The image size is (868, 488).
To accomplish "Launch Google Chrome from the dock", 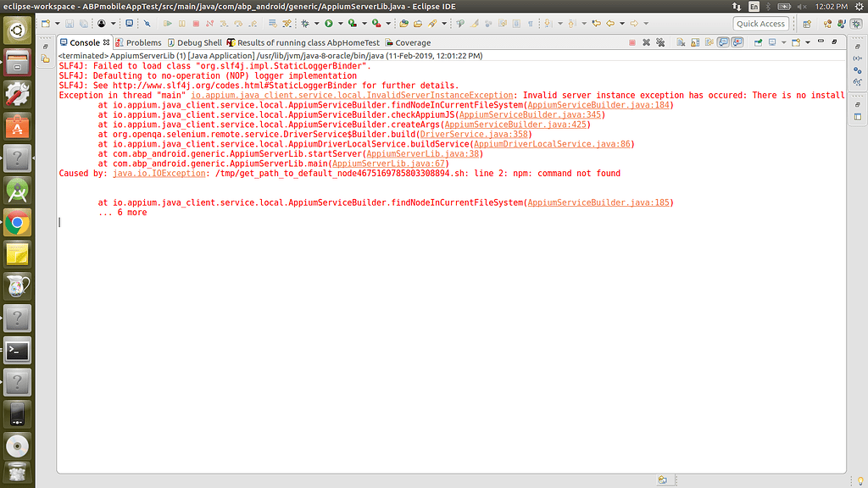I will click(18, 222).
